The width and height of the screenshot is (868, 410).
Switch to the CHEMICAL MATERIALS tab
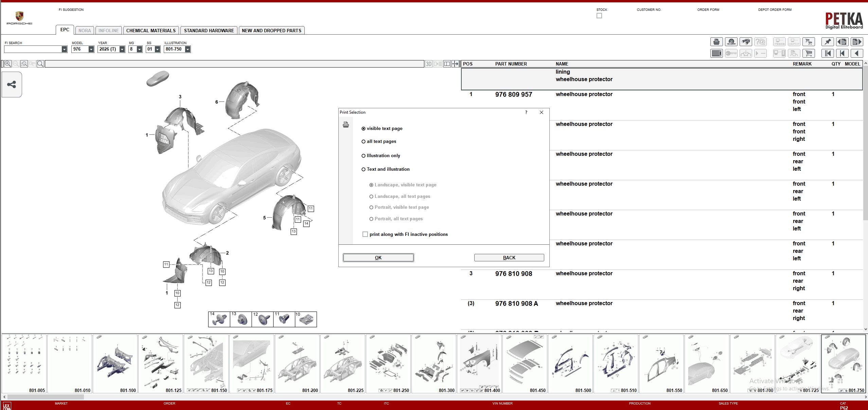pyautogui.click(x=152, y=30)
